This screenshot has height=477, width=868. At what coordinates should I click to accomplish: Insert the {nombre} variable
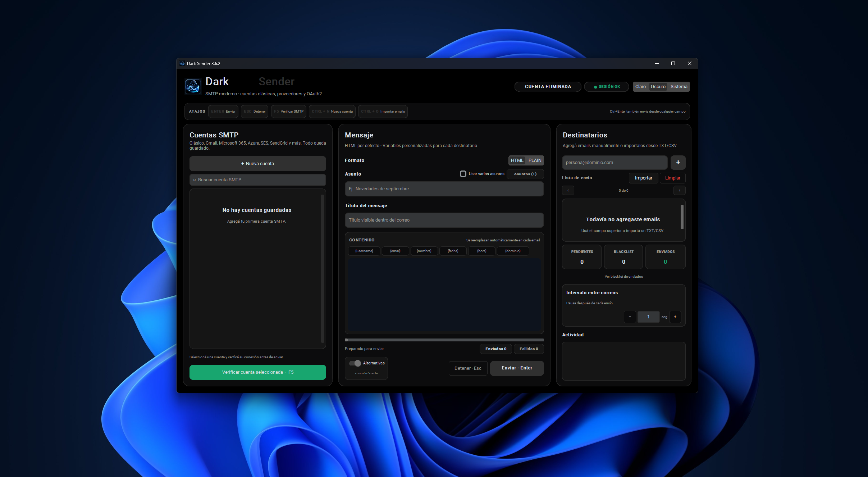point(424,251)
